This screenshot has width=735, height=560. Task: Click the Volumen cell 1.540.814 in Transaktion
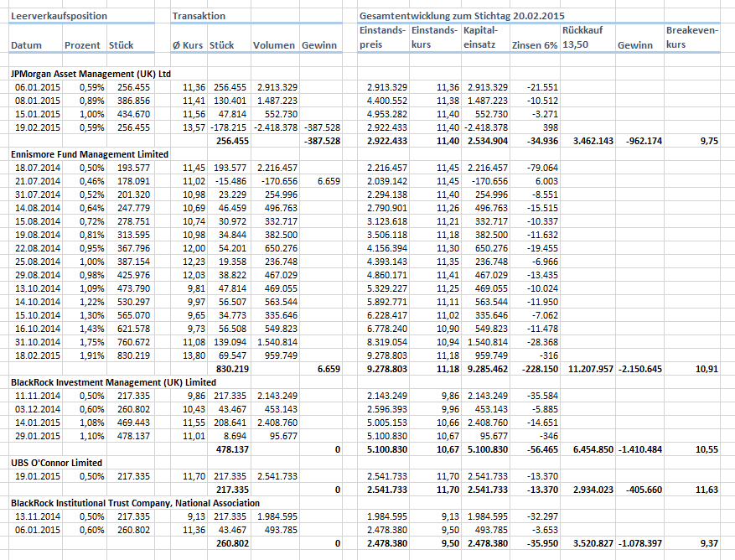point(277,342)
